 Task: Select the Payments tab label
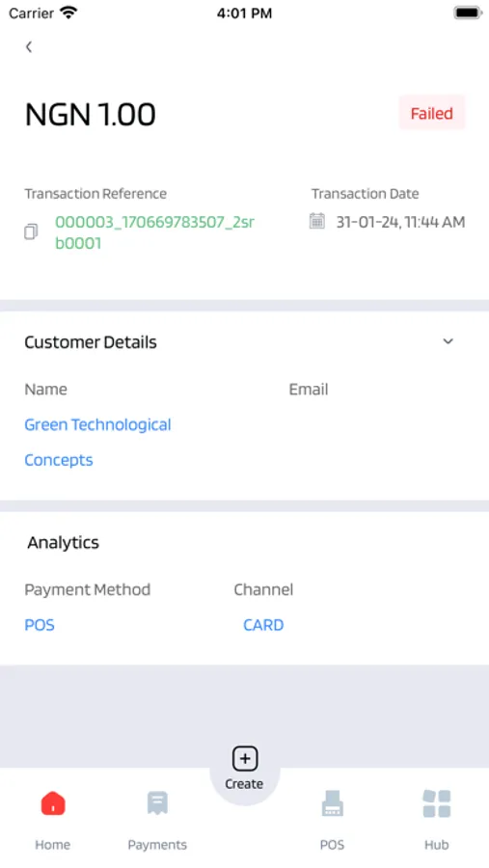(x=157, y=845)
